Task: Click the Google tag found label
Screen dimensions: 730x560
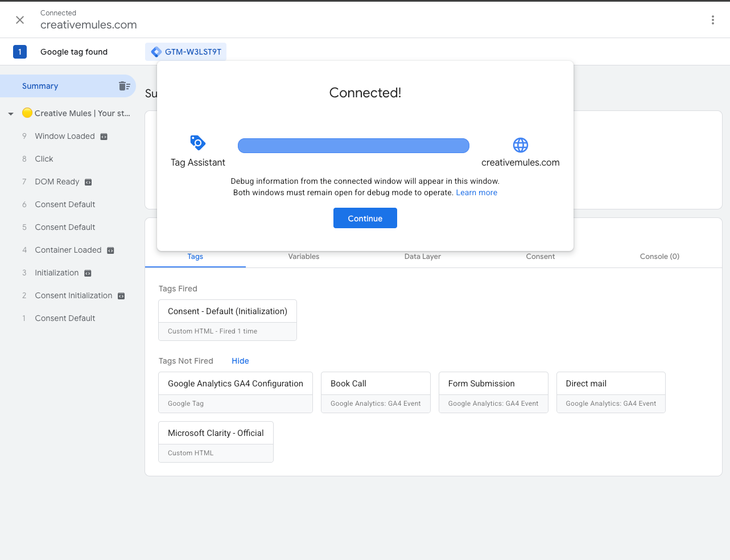Action: 74,52
